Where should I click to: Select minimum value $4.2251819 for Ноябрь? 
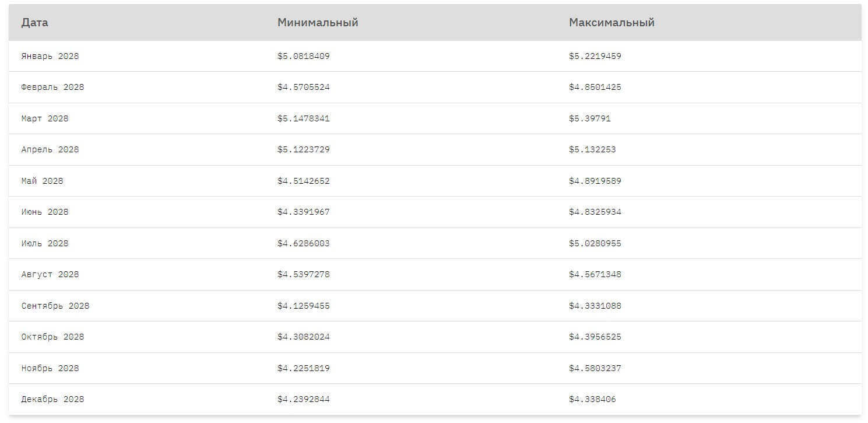pyautogui.click(x=303, y=368)
